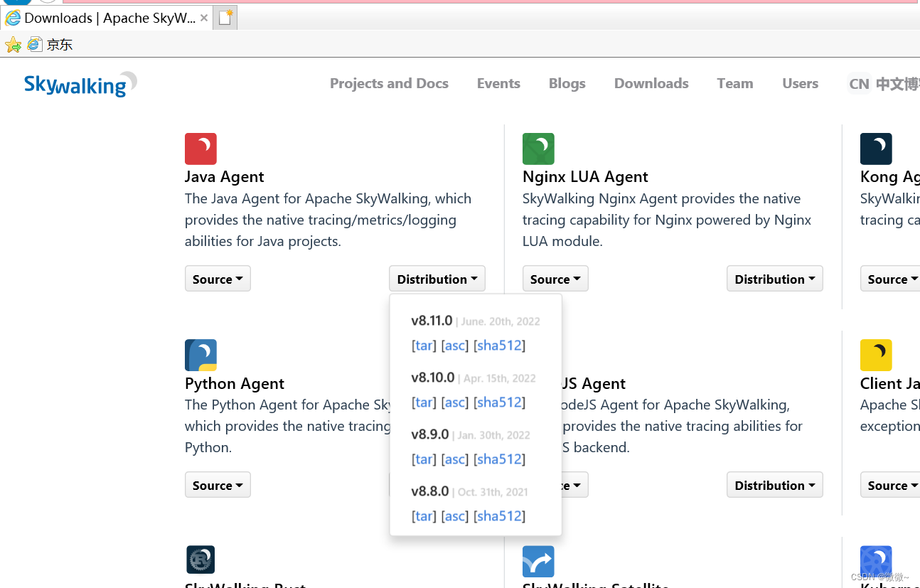Open a new browser tab
The width and height of the screenshot is (920, 588).
[225, 17]
